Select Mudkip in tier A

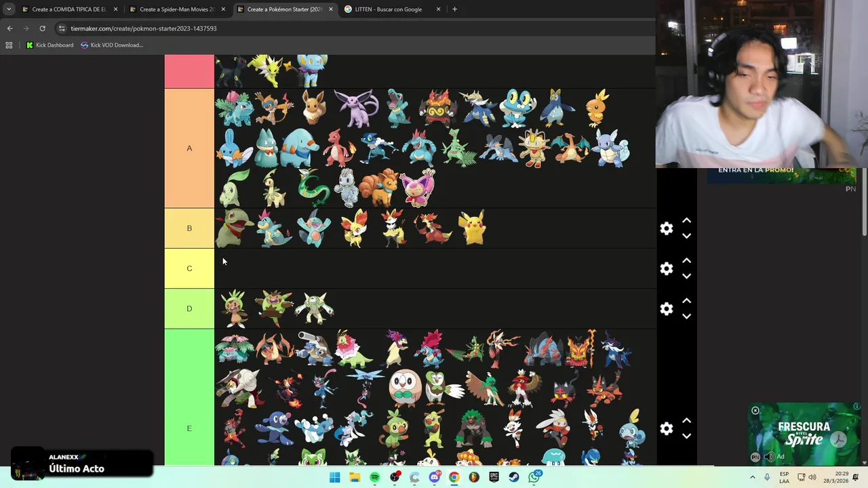tap(234, 148)
